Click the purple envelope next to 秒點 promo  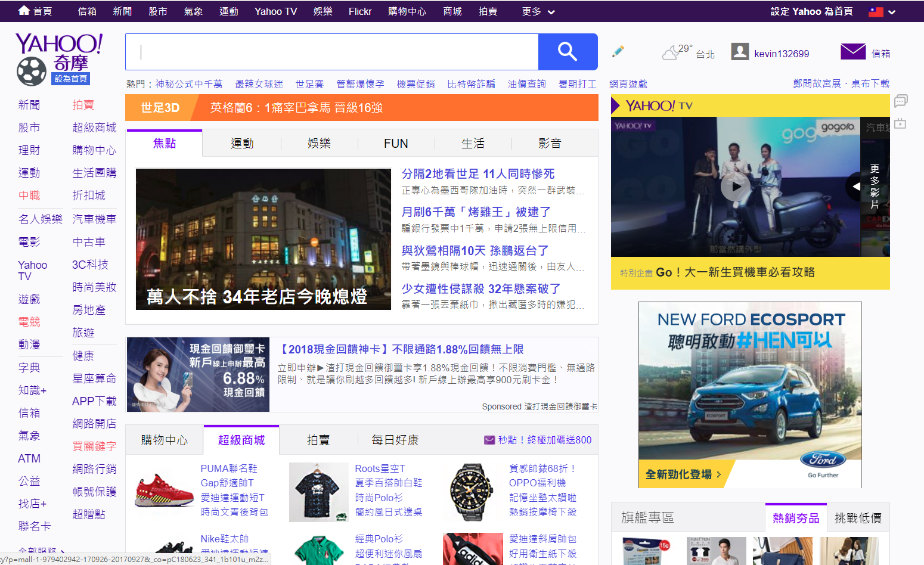489,440
